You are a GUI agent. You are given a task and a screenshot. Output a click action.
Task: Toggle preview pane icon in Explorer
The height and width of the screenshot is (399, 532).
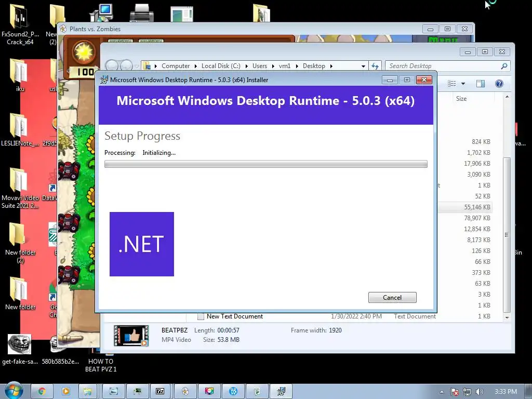click(x=481, y=84)
